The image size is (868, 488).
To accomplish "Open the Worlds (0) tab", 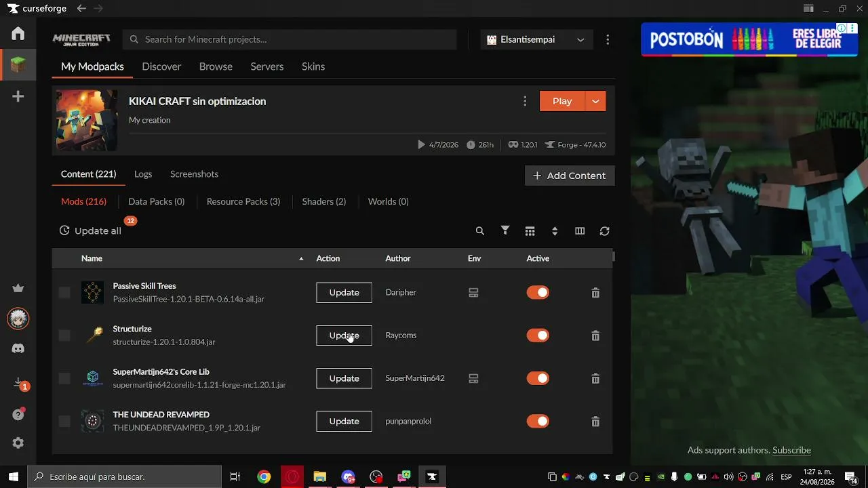I will pyautogui.click(x=388, y=201).
